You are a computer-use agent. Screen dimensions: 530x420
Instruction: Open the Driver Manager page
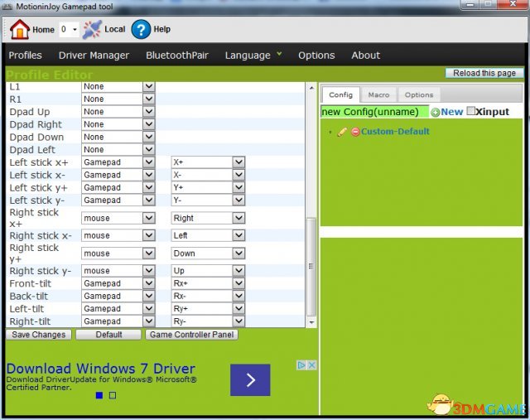pyautogui.click(x=94, y=56)
